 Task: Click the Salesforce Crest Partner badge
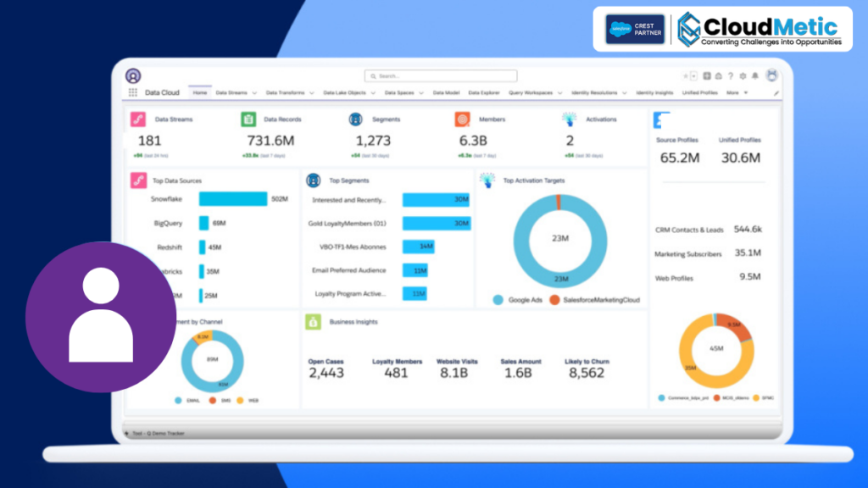pos(635,30)
